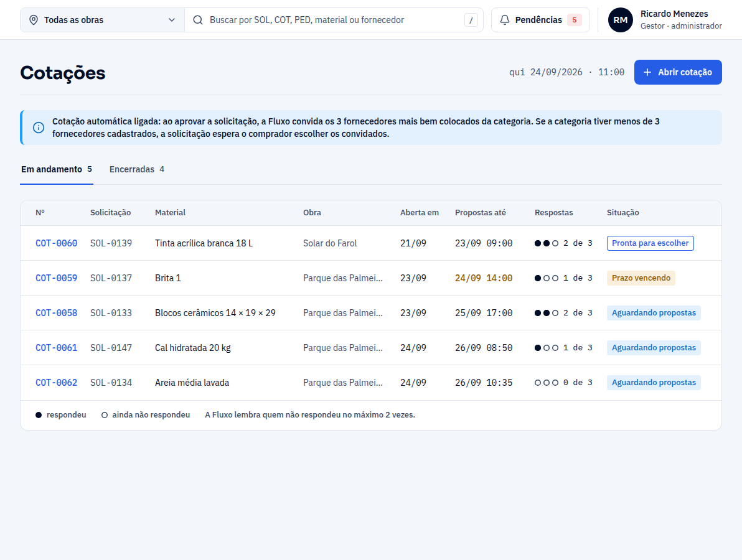Click the magnifier search icon

198,20
